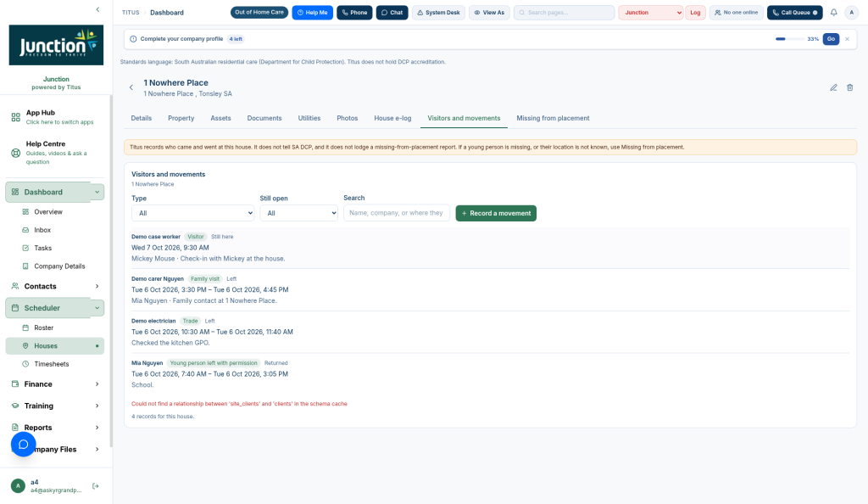This screenshot has height=504, width=868.
Task: Open Chat from the top bar
Action: click(392, 12)
